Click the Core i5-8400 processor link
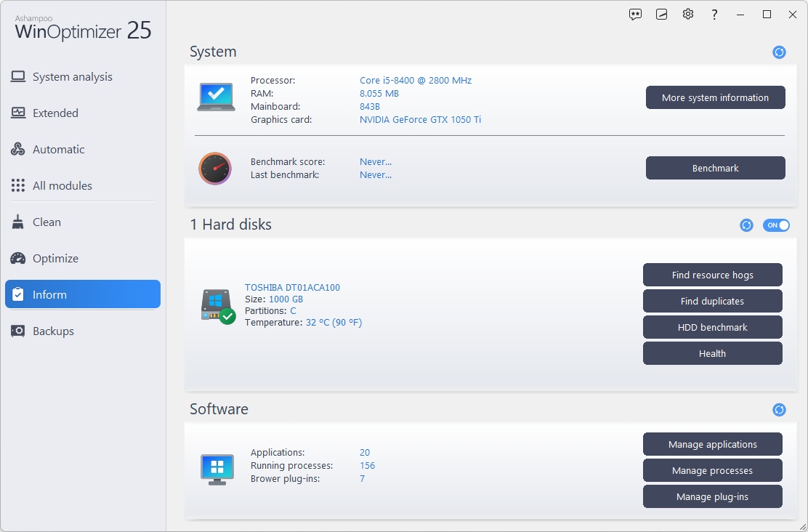808x532 pixels. click(x=416, y=81)
